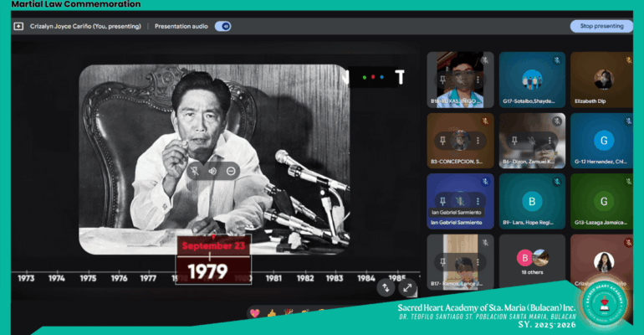Click the Ian Gabriel Sarmiento tooltip label
The image size is (644, 335).
coord(457,212)
